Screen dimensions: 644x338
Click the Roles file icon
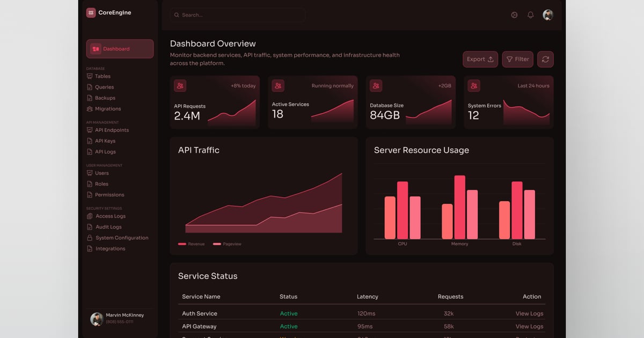pyautogui.click(x=90, y=184)
